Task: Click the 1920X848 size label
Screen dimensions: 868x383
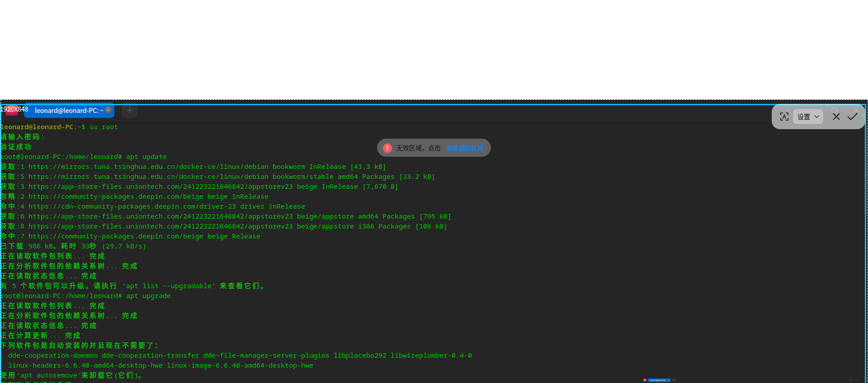Action: click(x=14, y=109)
